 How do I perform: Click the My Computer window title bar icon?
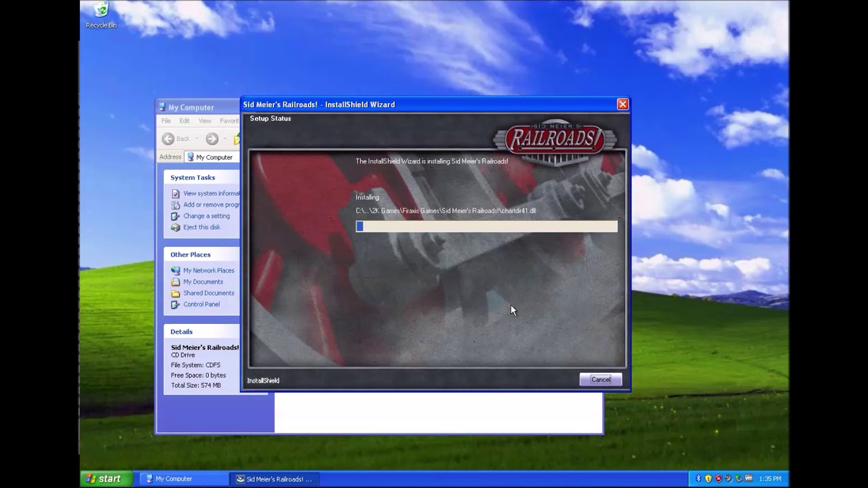pos(162,107)
